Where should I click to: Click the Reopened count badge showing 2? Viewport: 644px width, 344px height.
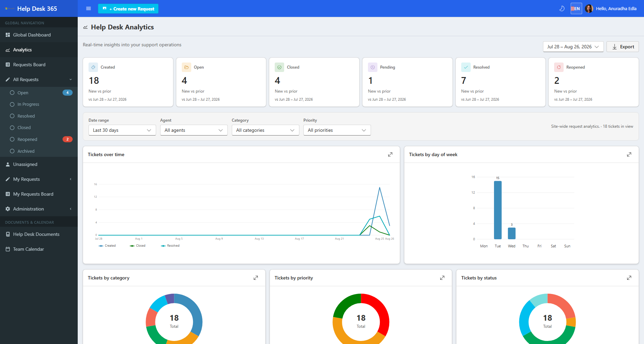pos(68,139)
